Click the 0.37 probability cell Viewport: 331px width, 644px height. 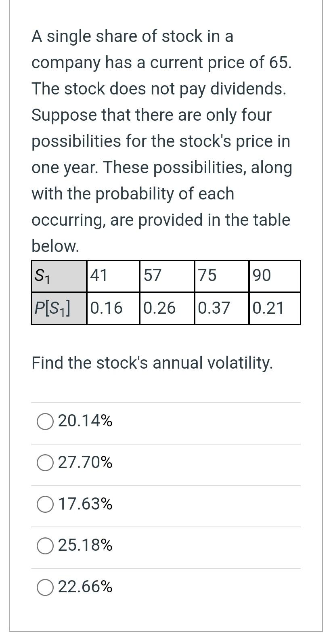pos(221,308)
